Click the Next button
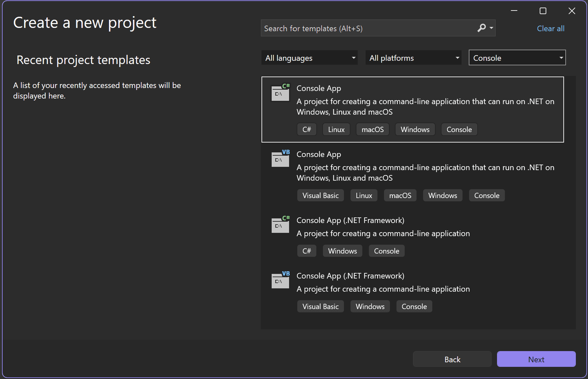 coord(536,359)
